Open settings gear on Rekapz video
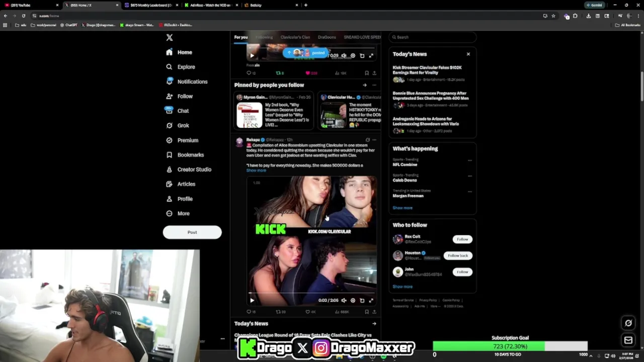The height and width of the screenshot is (362, 644). pyautogui.click(x=353, y=301)
